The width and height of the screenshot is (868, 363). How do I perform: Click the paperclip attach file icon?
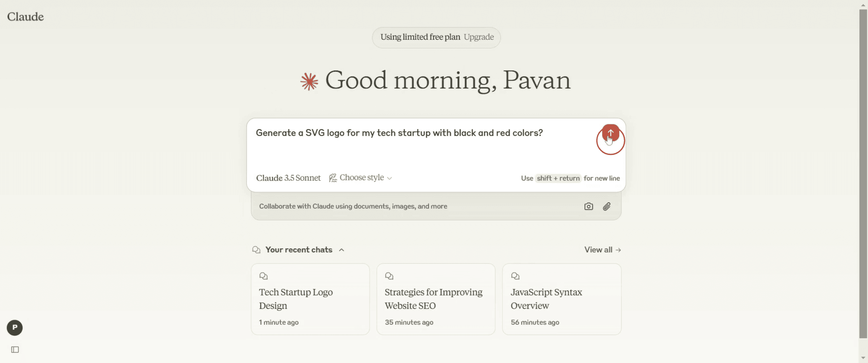606,206
